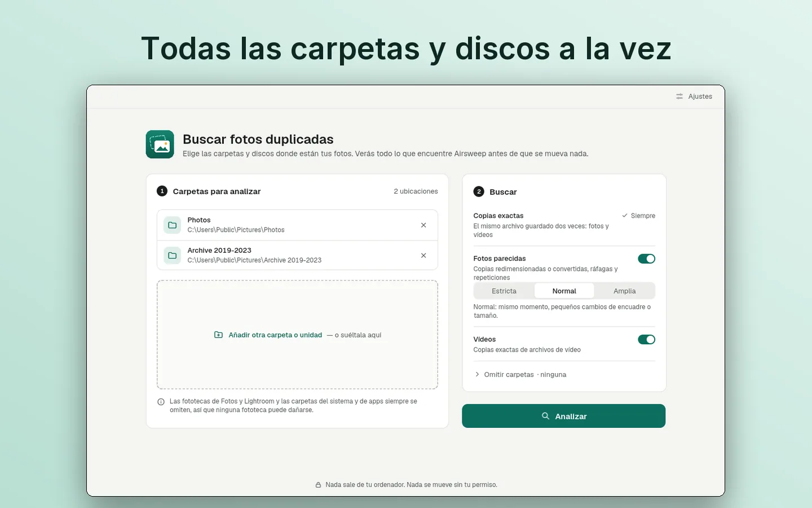Select Normal sensitivity
The width and height of the screenshot is (812, 508).
click(564, 291)
